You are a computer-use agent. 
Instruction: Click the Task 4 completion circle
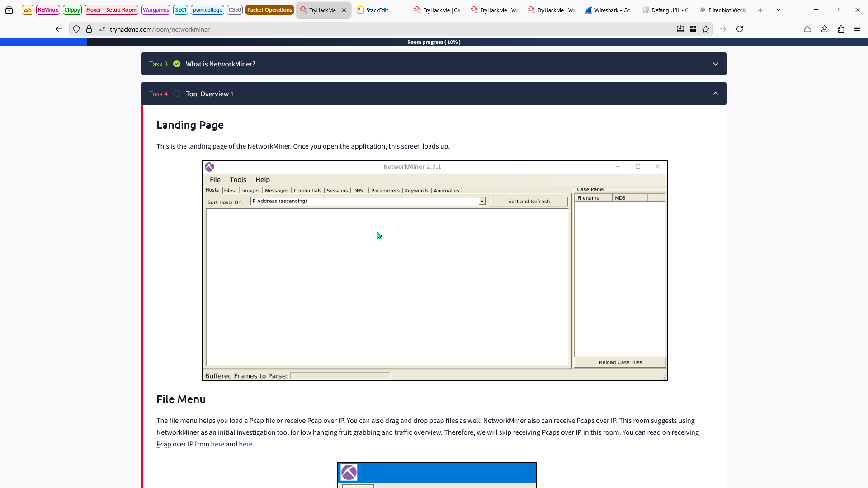point(177,94)
